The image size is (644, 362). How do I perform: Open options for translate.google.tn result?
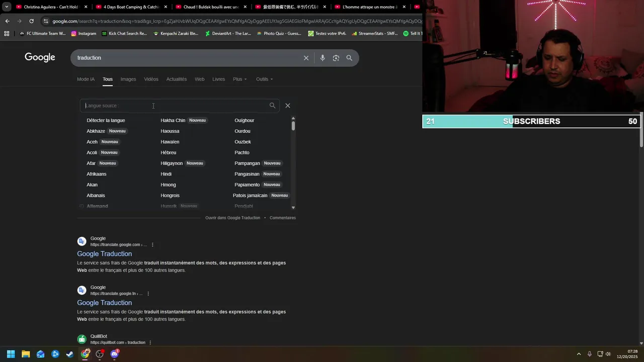click(x=148, y=294)
